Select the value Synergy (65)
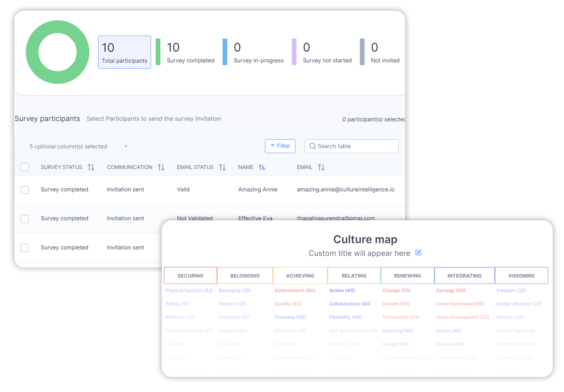Screen dimensions: 564x392 450,290
